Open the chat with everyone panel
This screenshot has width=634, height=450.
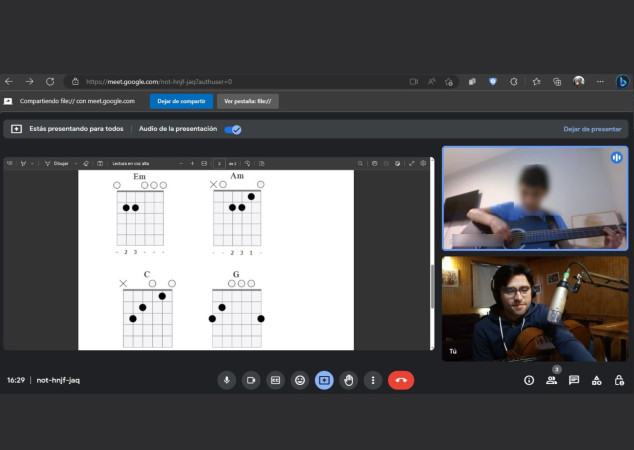click(x=574, y=380)
